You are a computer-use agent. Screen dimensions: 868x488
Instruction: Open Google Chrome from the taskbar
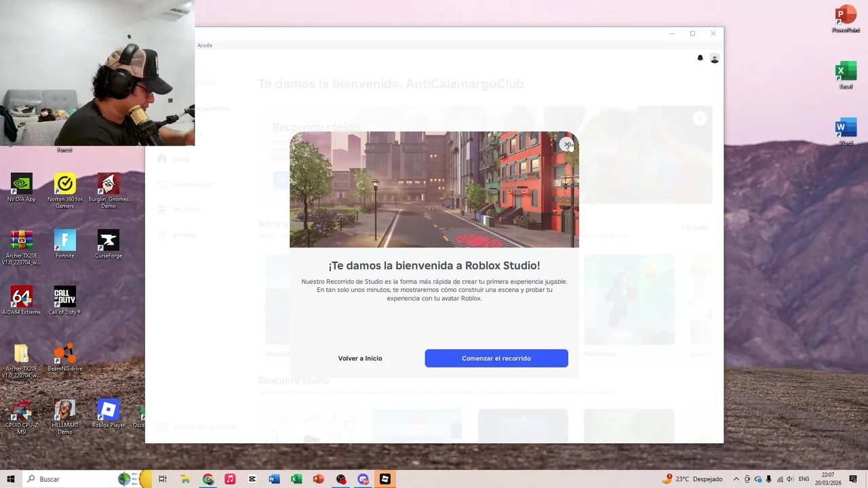pyautogui.click(x=208, y=479)
